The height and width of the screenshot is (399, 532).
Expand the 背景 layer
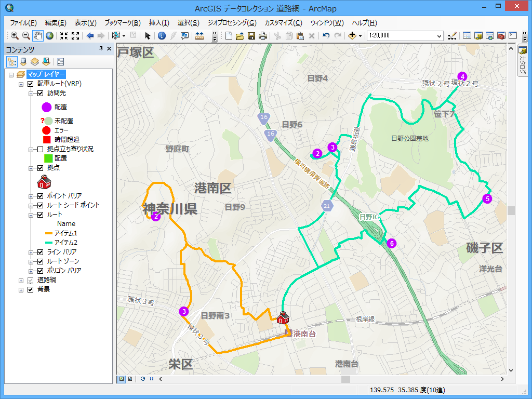click(21, 290)
